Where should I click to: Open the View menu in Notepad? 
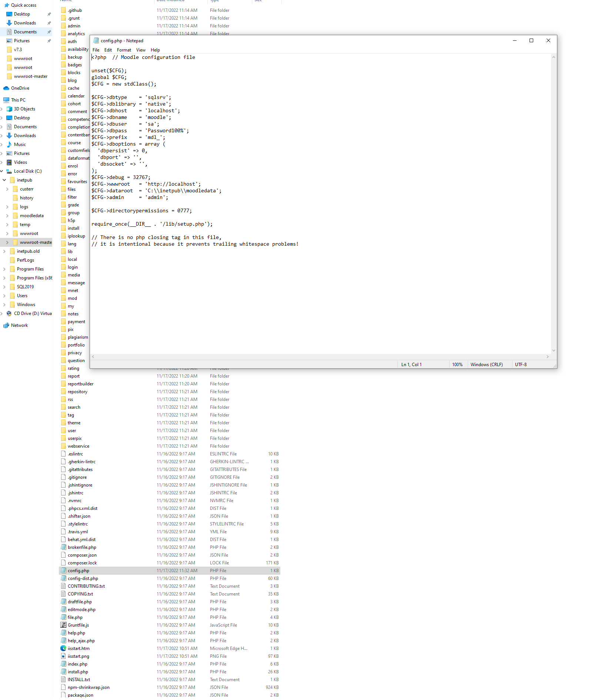coord(141,50)
